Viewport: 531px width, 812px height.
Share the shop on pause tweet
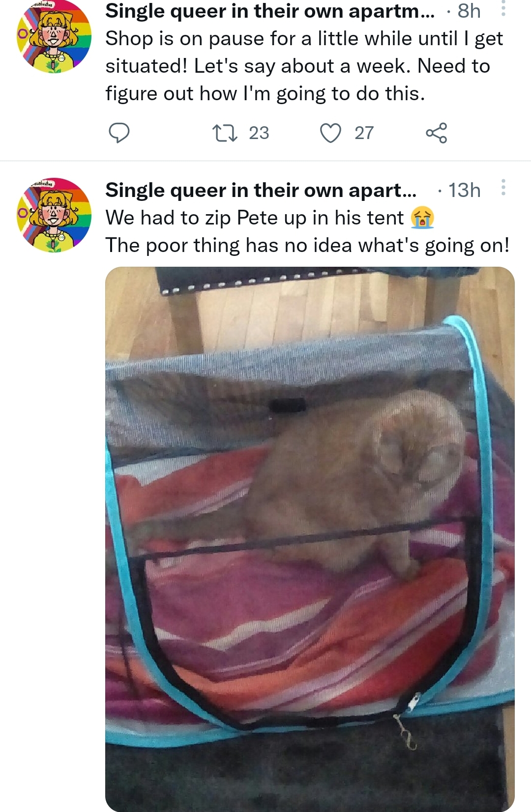pos(437,133)
